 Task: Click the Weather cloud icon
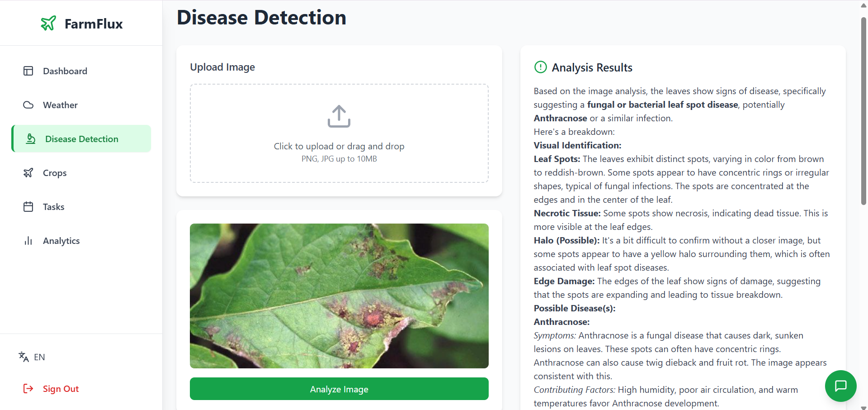coord(28,105)
